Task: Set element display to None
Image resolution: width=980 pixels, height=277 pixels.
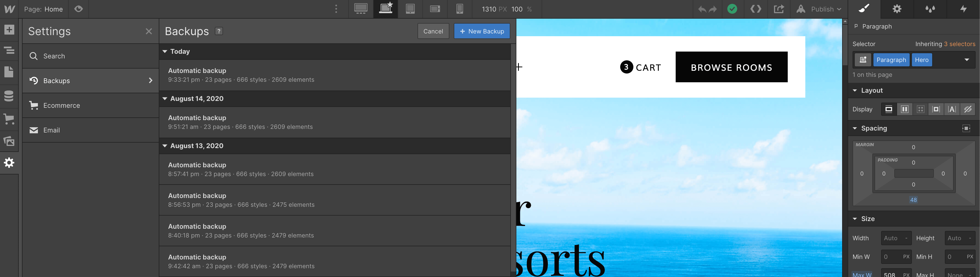Action: (x=968, y=109)
